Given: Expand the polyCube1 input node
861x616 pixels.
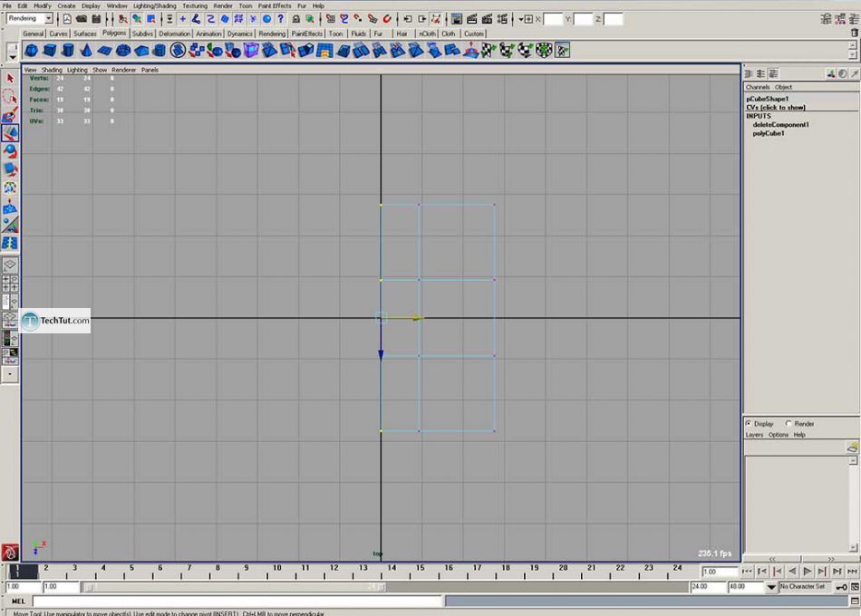Looking at the screenshot, I should pos(769,133).
